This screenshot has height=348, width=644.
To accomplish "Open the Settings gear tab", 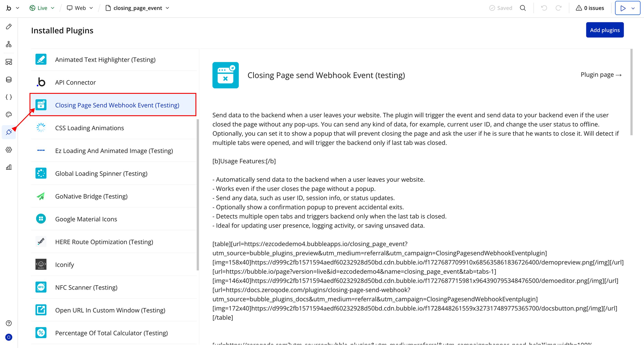I will pos(9,150).
